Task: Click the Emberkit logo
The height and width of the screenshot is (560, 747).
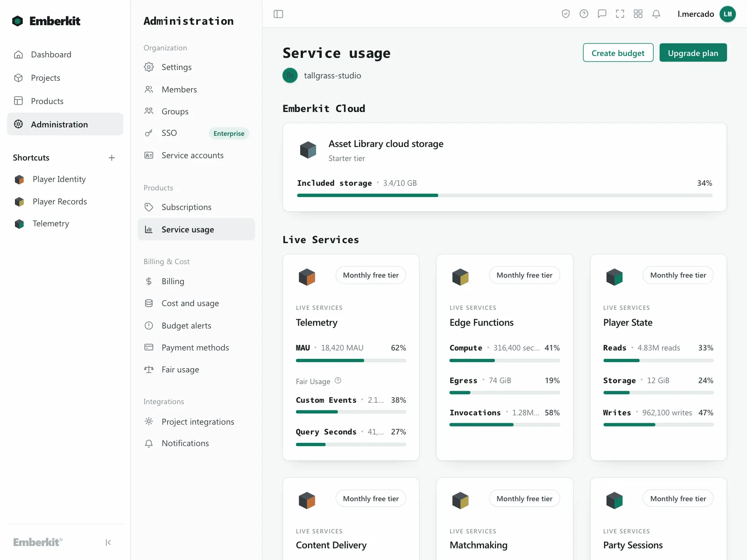Action: [x=46, y=21]
